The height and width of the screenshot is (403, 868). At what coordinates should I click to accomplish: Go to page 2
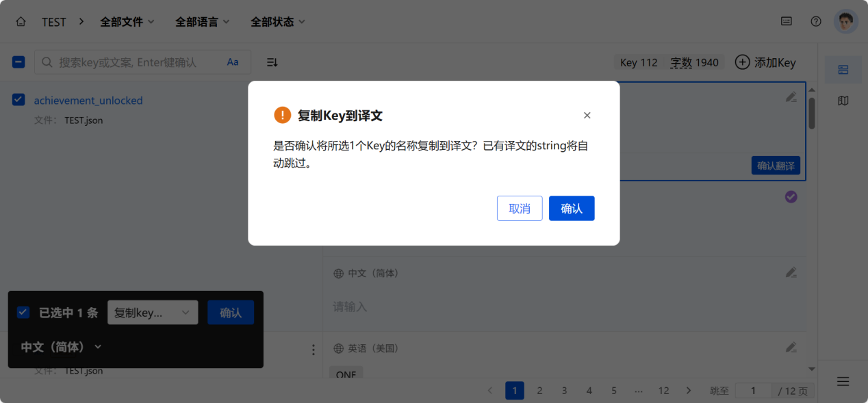539,391
